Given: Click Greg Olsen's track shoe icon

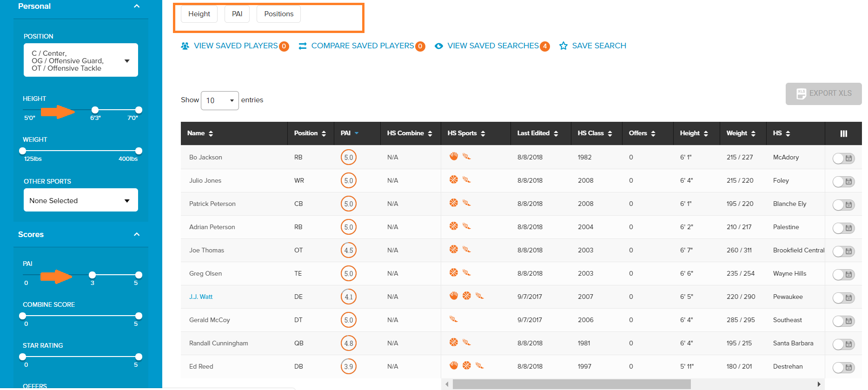Looking at the screenshot, I should point(467,272).
